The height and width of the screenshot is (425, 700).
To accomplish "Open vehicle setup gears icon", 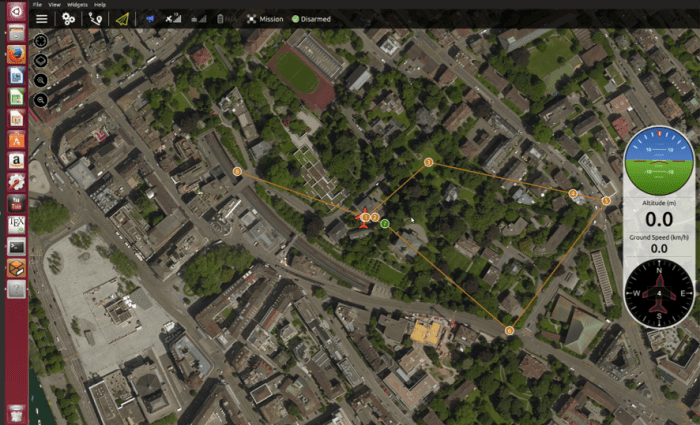I will [x=68, y=18].
